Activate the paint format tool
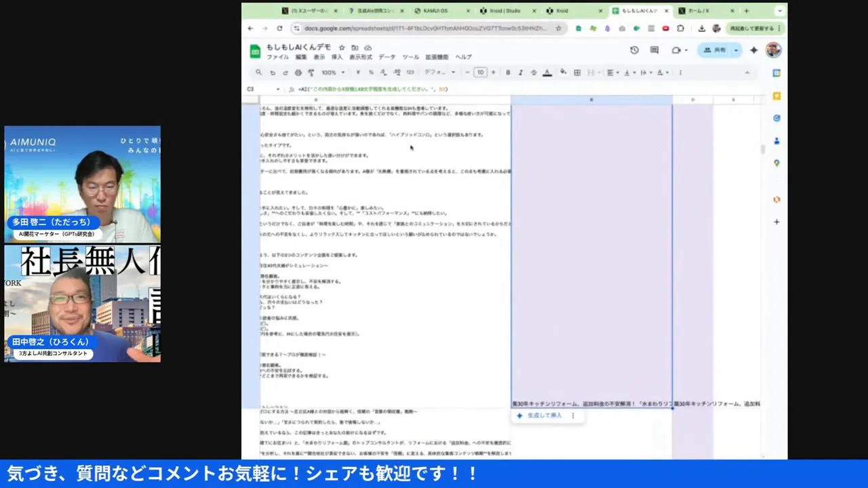Viewport: 868px width, 488px height. click(311, 73)
